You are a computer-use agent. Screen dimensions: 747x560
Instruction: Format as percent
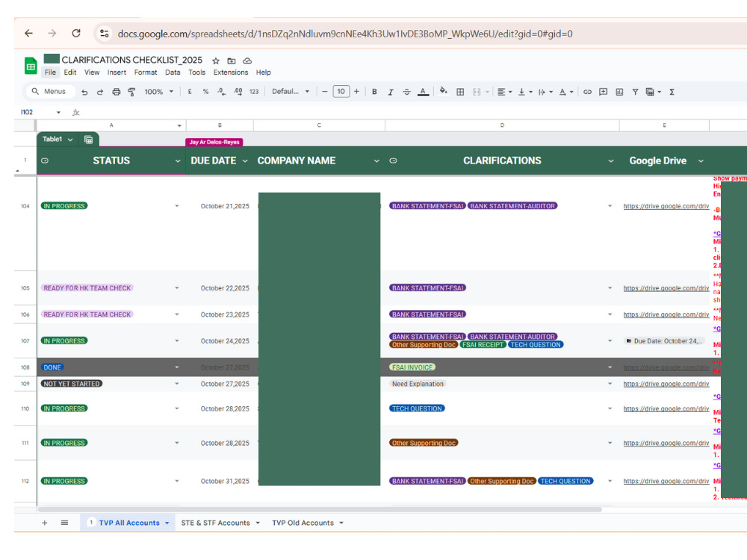point(205,92)
